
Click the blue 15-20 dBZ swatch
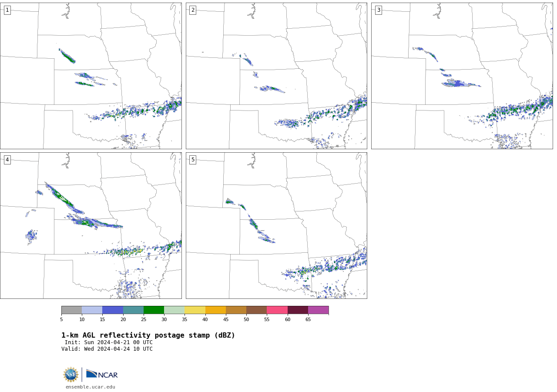[x=113, y=310]
